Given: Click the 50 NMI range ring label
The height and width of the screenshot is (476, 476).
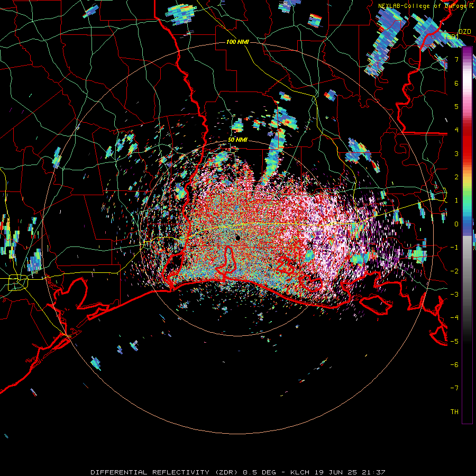Looking at the screenshot, I should 237,140.
